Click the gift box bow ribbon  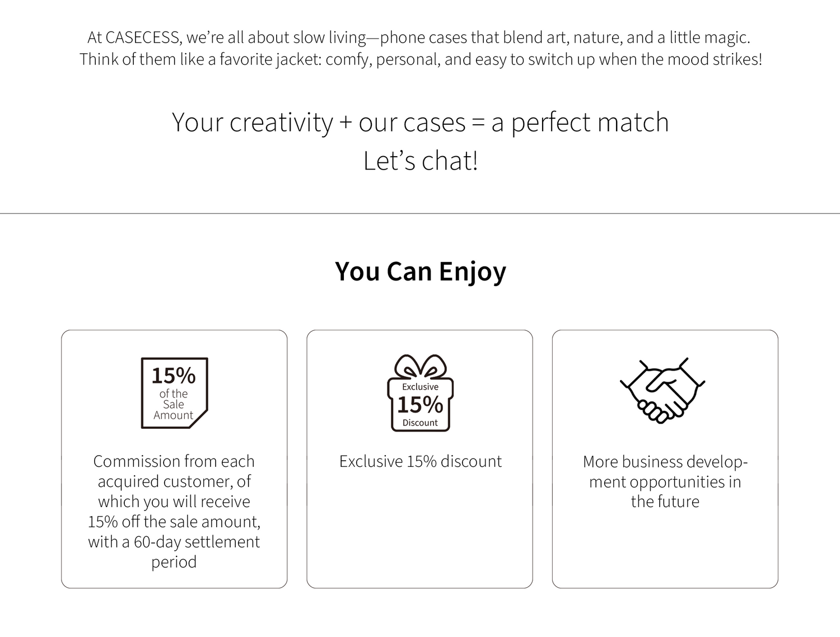click(421, 367)
